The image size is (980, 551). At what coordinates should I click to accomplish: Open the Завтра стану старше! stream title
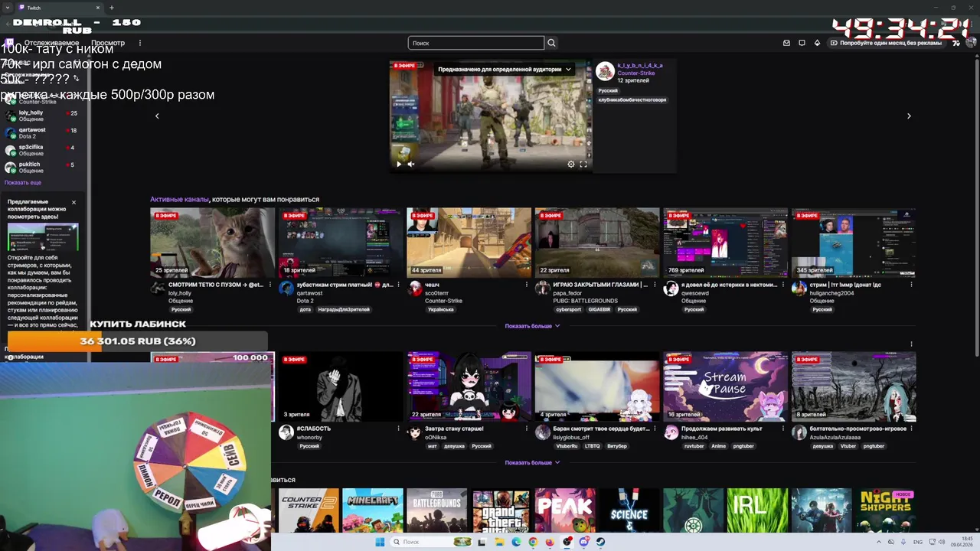click(454, 429)
